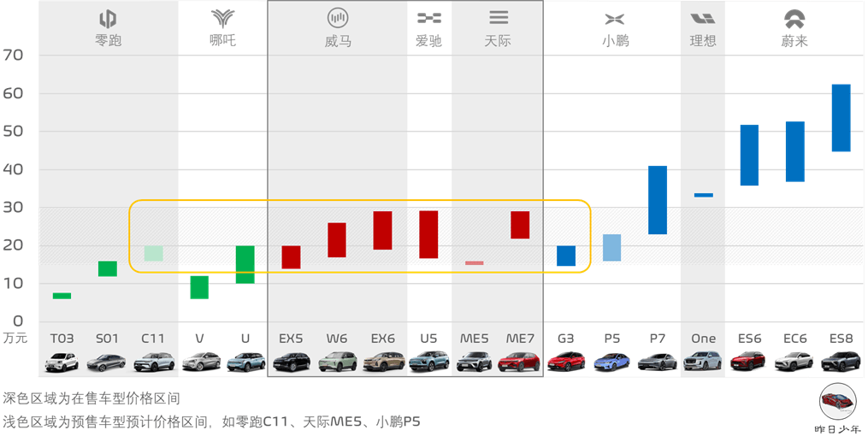Viewport: 868px width, 436px height.
Task: Select the G3 car thumbnail
Action: tap(566, 362)
